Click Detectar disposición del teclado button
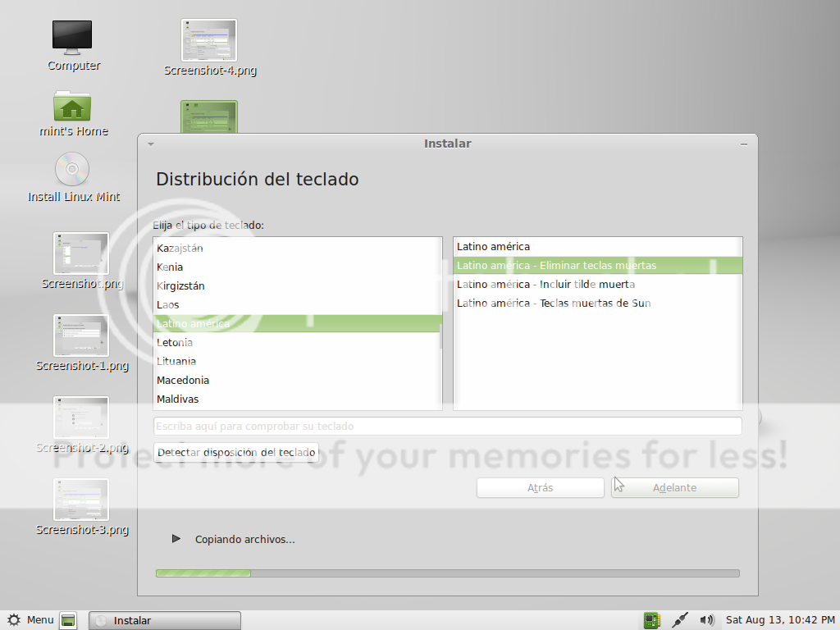This screenshot has width=840, height=630. [x=236, y=452]
